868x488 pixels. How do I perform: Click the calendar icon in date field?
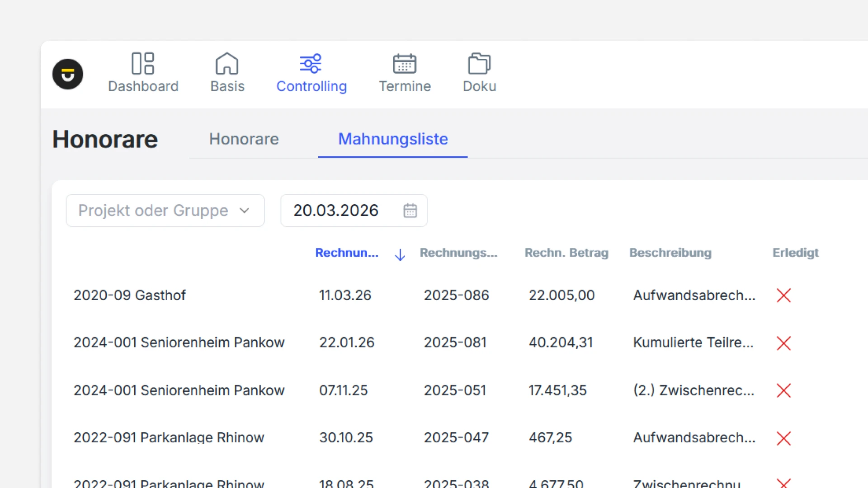click(x=410, y=211)
